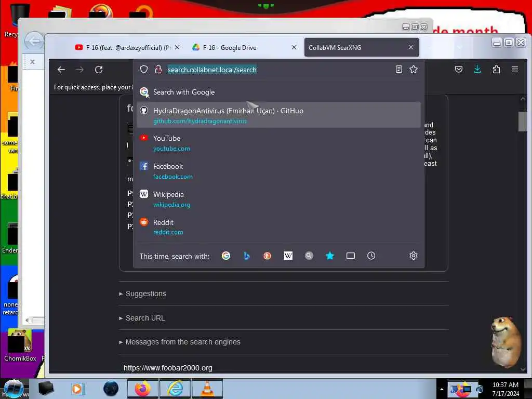Screen dimensions: 532x399
Task: Search history with the clock icon
Action: (x=371, y=256)
